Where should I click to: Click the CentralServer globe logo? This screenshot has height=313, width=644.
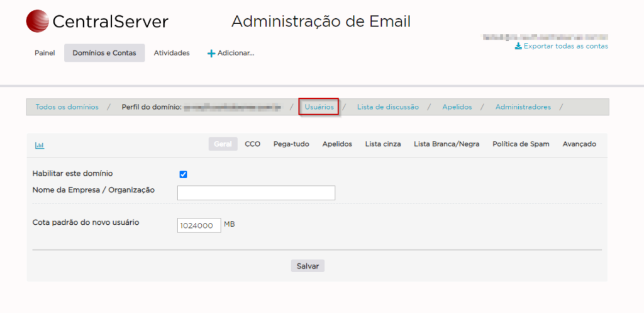pos(37,21)
